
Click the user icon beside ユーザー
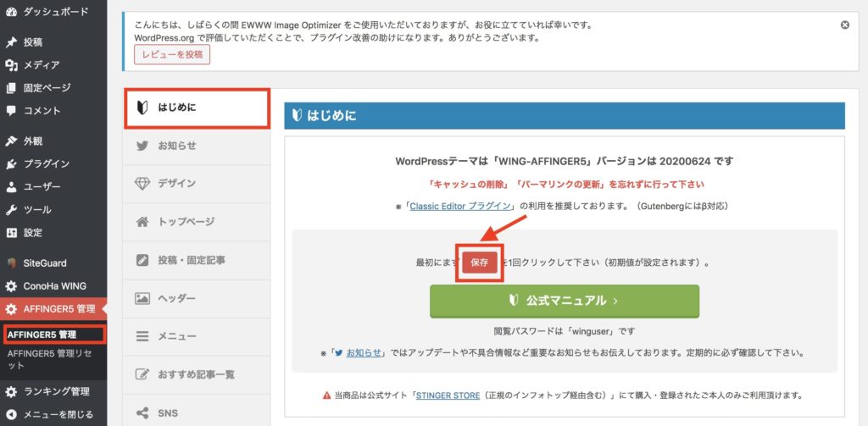click(x=11, y=187)
